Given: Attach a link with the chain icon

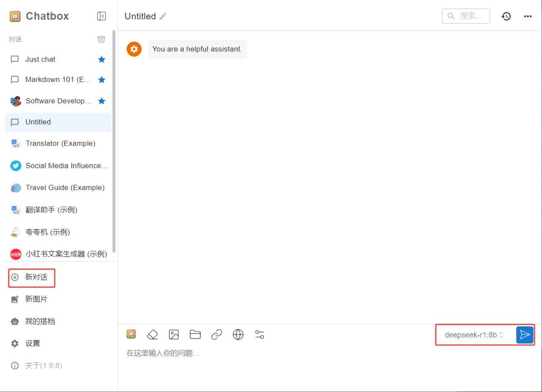Looking at the screenshot, I should [217, 335].
